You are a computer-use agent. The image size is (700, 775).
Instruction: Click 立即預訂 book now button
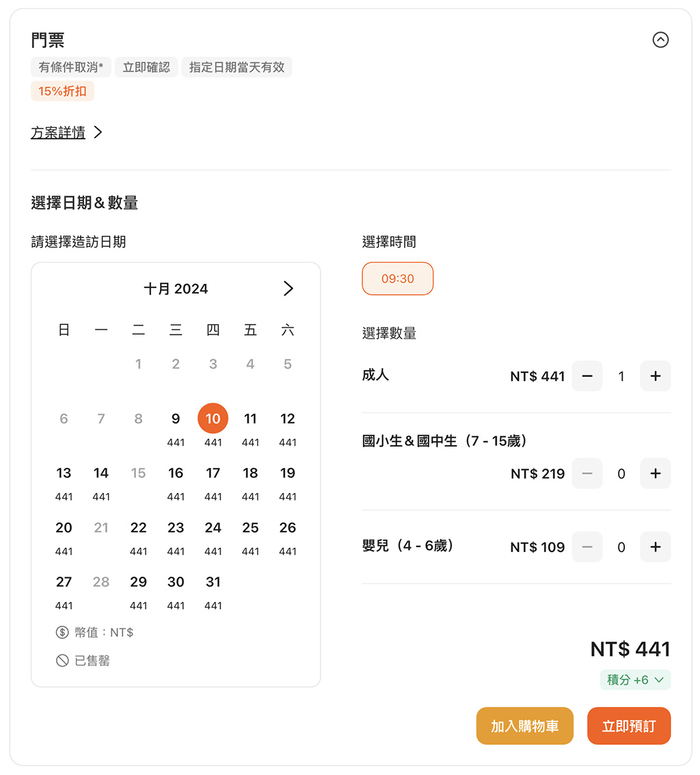pyautogui.click(x=629, y=726)
